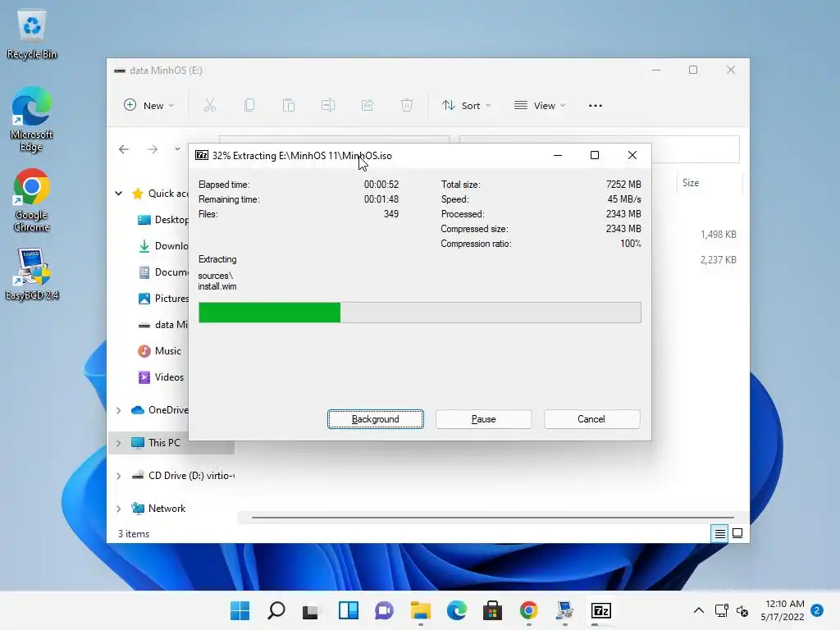Click the green extraction progress bar
This screenshot has height=630, width=840.
tap(419, 313)
